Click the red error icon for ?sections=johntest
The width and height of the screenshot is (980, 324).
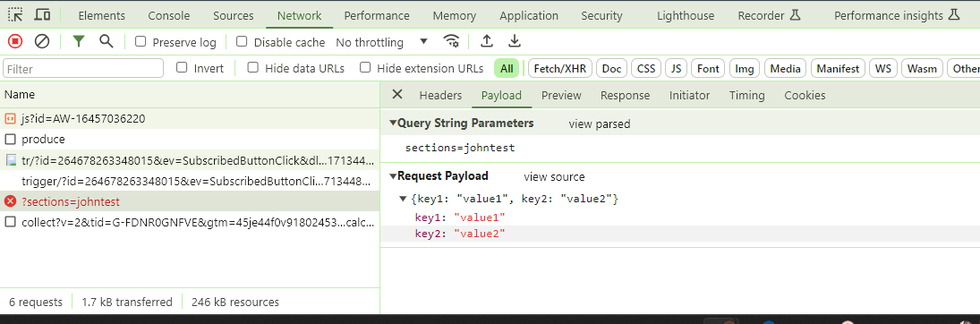coord(10,201)
